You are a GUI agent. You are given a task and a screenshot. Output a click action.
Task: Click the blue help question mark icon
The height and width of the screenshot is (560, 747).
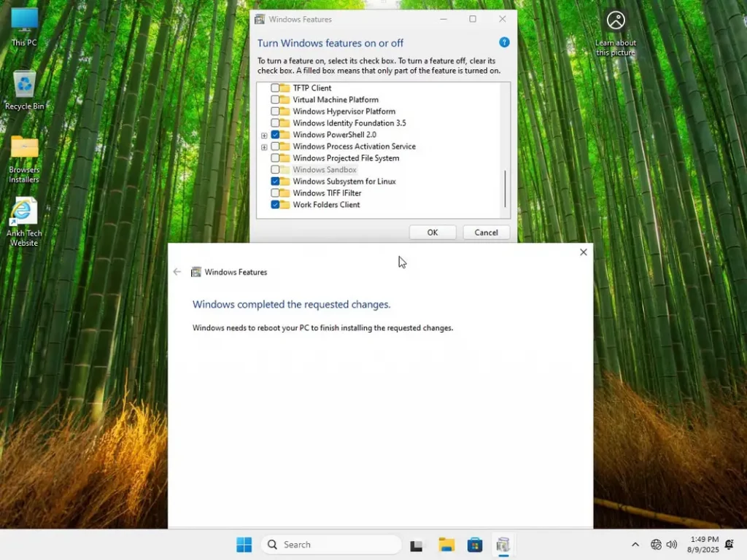(x=504, y=43)
